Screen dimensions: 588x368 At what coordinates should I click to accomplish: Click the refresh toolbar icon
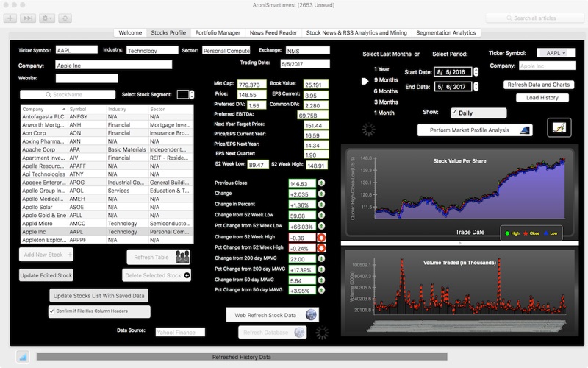(x=65, y=18)
